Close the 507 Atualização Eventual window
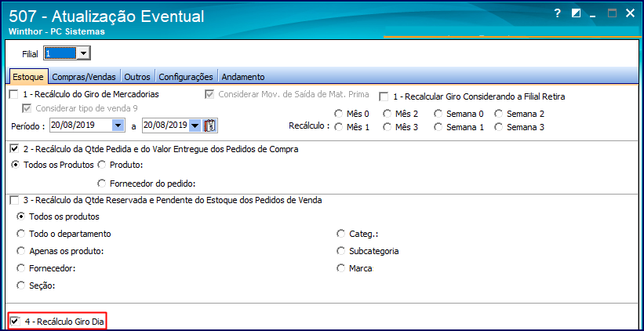This screenshot has width=644, height=331. tap(630, 13)
